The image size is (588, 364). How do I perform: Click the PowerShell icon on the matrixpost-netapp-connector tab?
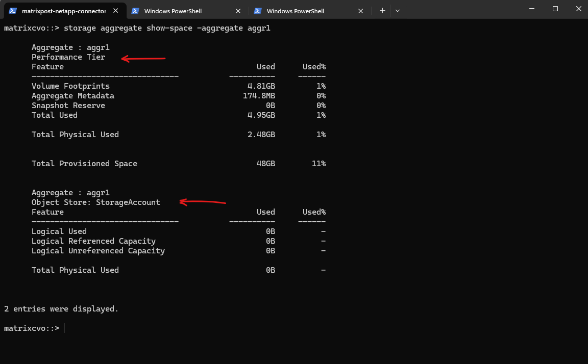[x=13, y=11]
